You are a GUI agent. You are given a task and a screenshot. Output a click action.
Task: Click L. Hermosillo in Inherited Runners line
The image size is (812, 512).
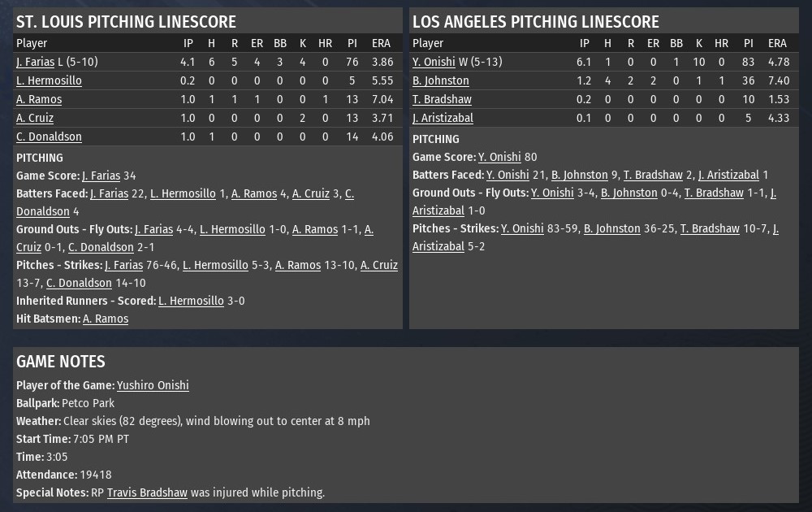pos(191,301)
